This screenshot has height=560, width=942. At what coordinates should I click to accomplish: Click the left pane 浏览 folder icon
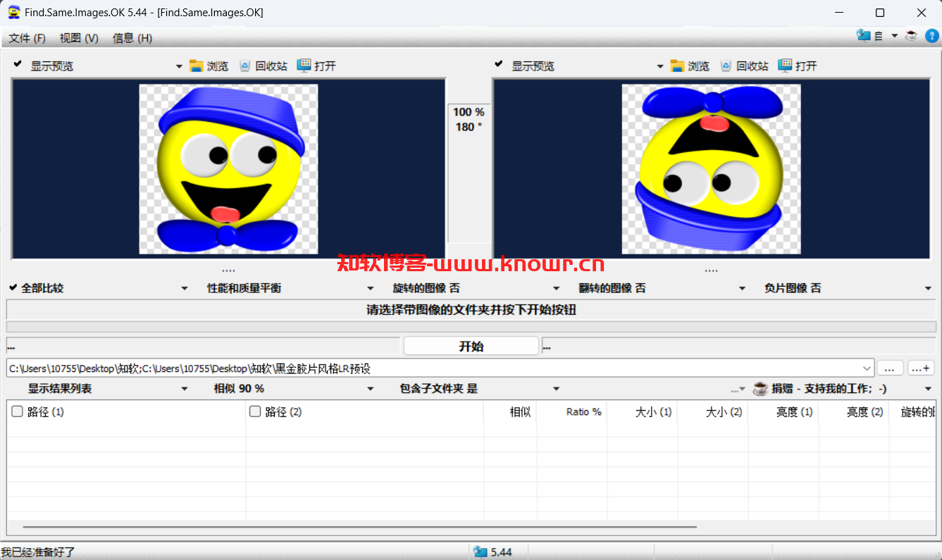[196, 66]
